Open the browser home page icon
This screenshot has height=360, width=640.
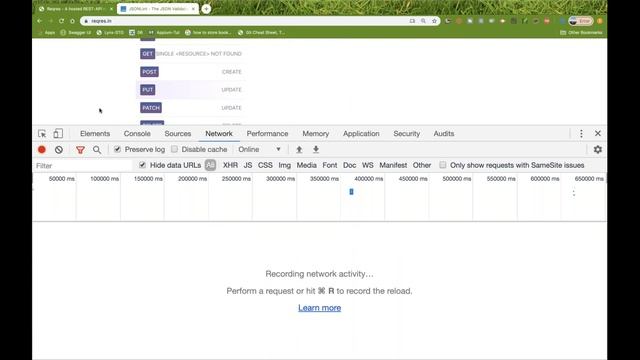click(x=72, y=21)
